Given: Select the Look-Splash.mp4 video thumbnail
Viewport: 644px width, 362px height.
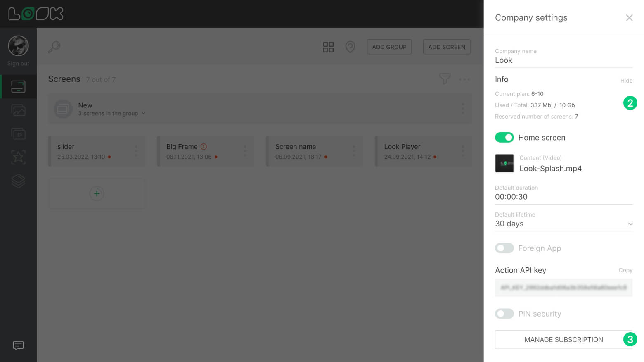Looking at the screenshot, I should tap(504, 163).
